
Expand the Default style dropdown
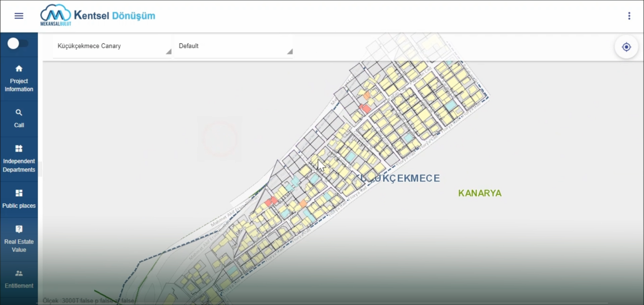click(x=233, y=46)
